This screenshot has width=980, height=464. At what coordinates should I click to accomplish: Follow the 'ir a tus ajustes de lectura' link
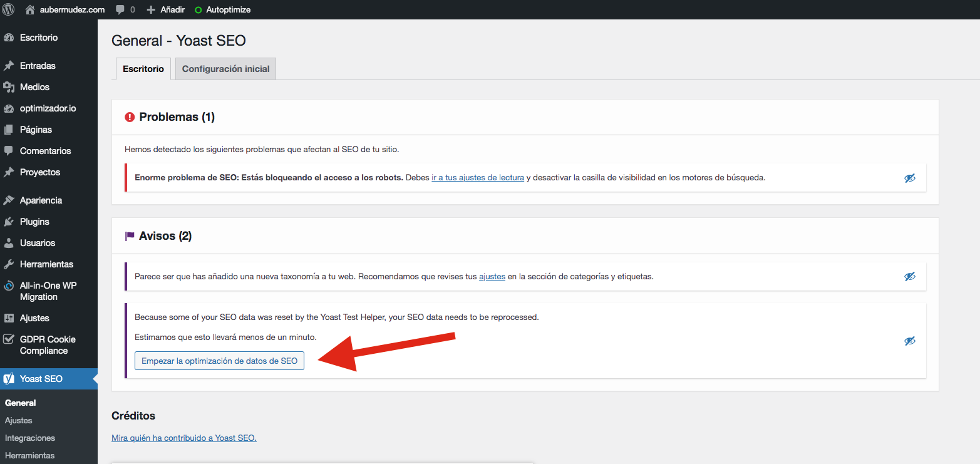tap(478, 178)
